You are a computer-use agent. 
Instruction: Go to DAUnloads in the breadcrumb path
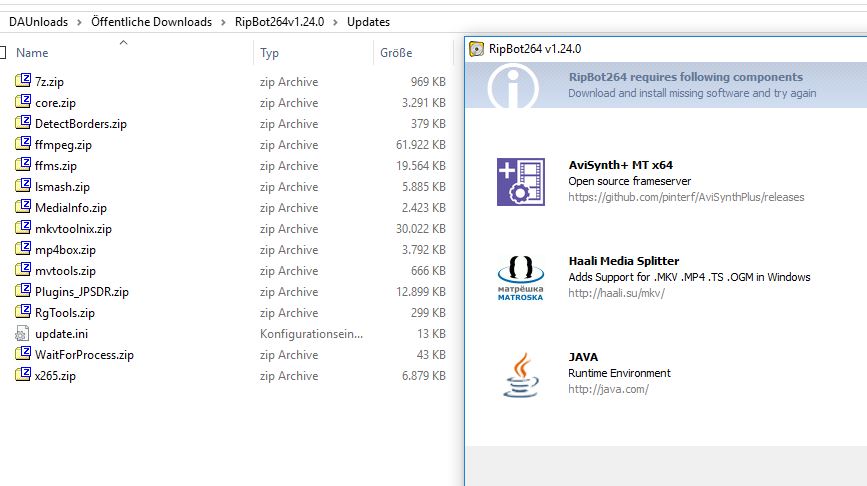pyautogui.click(x=38, y=22)
